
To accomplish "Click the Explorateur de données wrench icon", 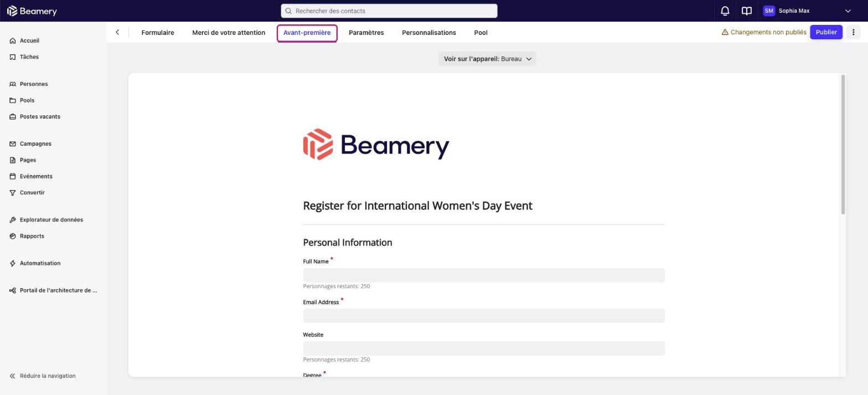I will pyautogui.click(x=13, y=220).
